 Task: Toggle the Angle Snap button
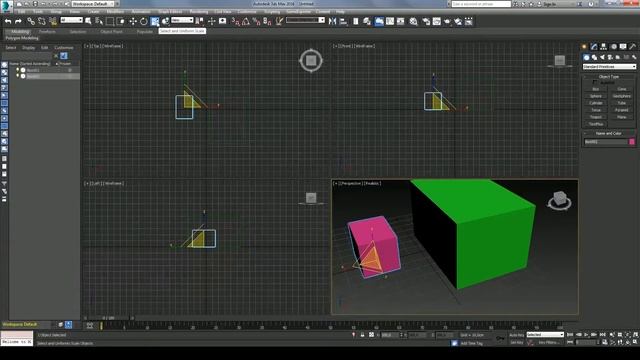246,21
